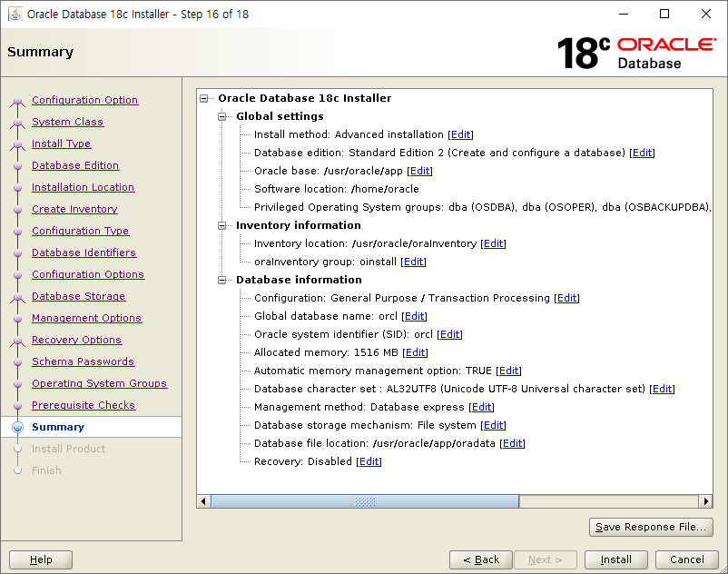Edit the Global database name

coord(414,316)
